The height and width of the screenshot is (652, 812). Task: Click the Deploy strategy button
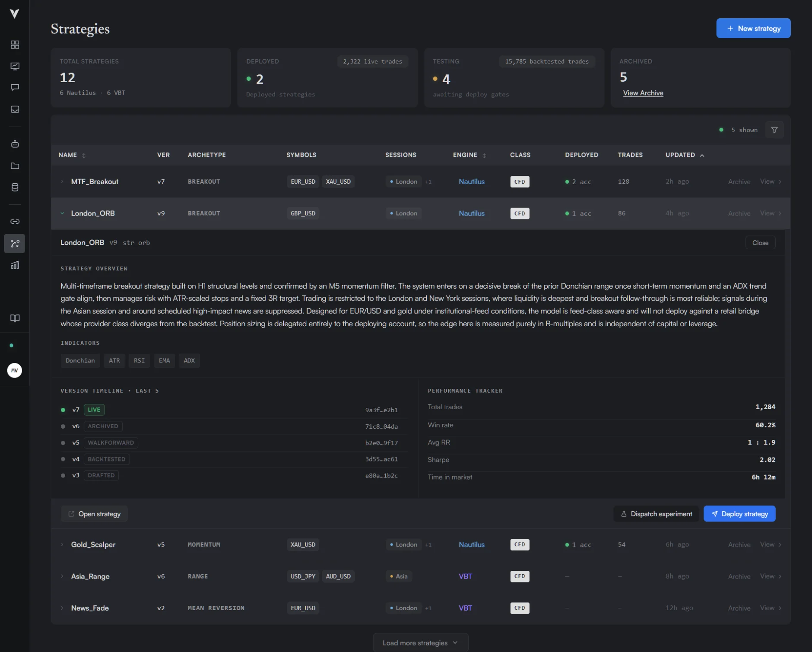(739, 514)
